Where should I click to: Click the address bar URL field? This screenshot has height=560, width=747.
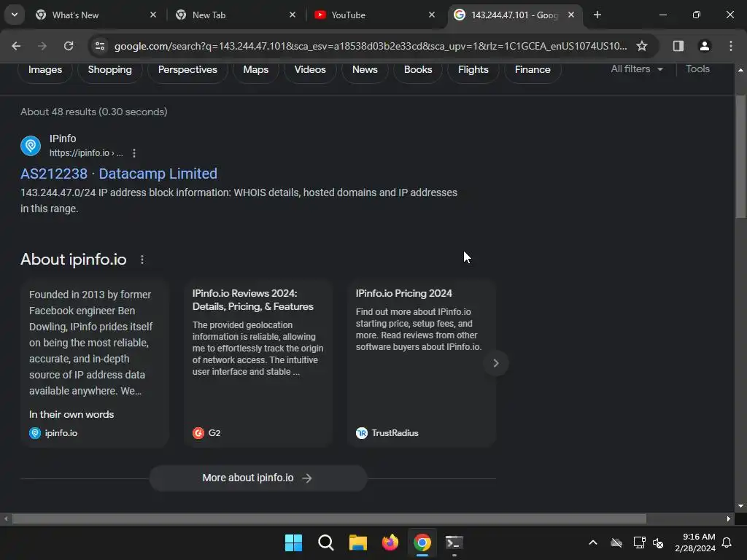(x=371, y=46)
